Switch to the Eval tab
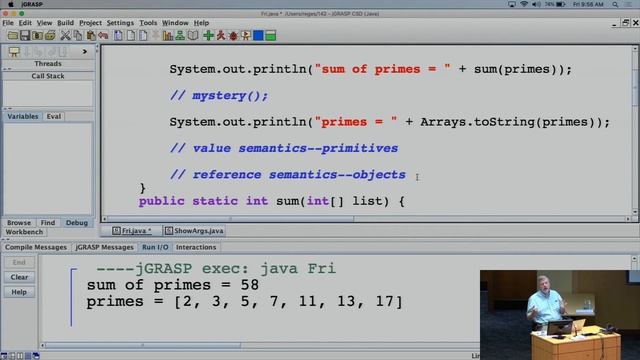The image size is (640, 360). 53,116
